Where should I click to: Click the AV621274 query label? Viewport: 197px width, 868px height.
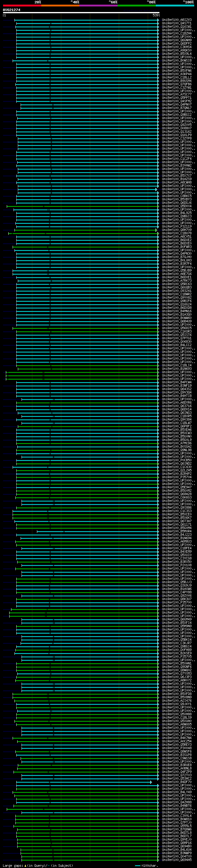[11, 10]
